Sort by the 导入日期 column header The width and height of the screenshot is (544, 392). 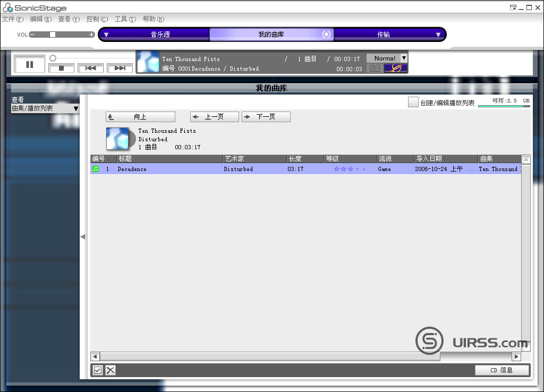click(446, 158)
